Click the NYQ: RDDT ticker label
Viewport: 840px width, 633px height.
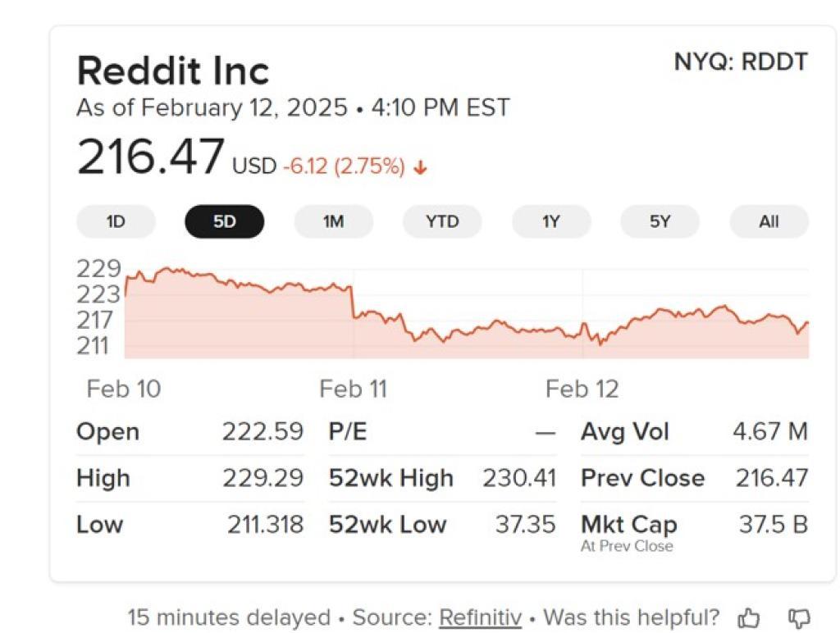pyautogui.click(x=741, y=61)
